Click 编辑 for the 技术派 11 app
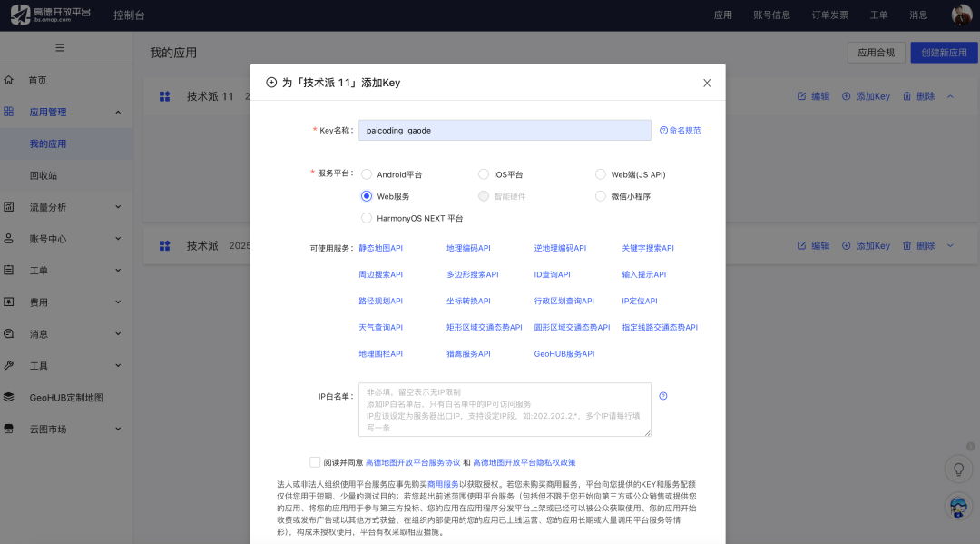The width and height of the screenshot is (980, 544). [813, 96]
